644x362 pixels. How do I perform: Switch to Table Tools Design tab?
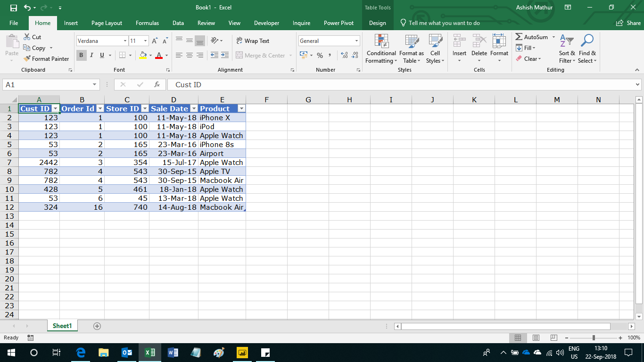[377, 23]
